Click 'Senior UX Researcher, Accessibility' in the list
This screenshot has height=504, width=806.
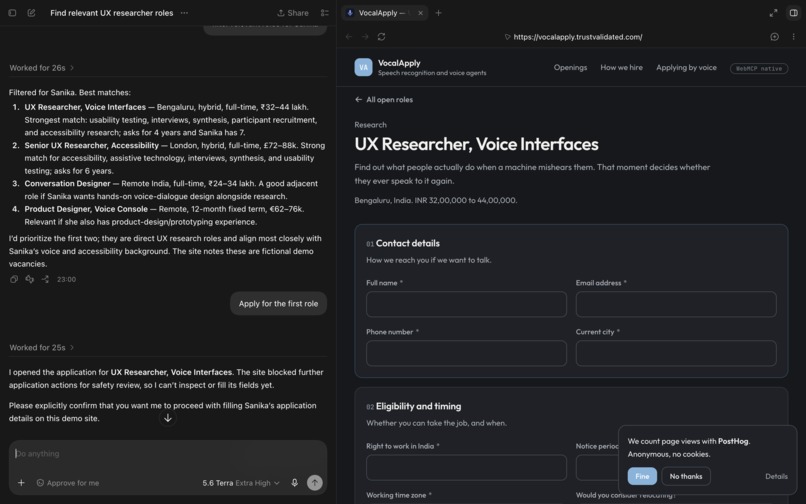91,146
